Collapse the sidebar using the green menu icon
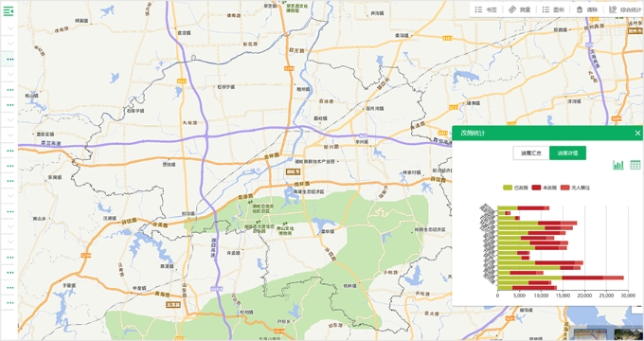The height and width of the screenshot is (341, 644). [9, 11]
